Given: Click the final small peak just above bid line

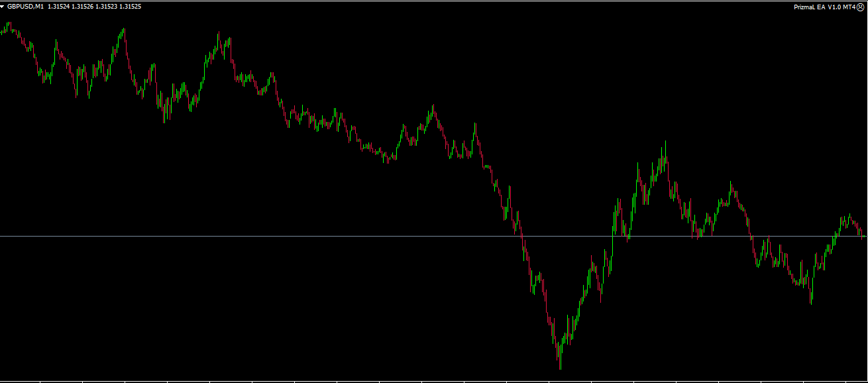Looking at the screenshot, I should tap(848, 217).
